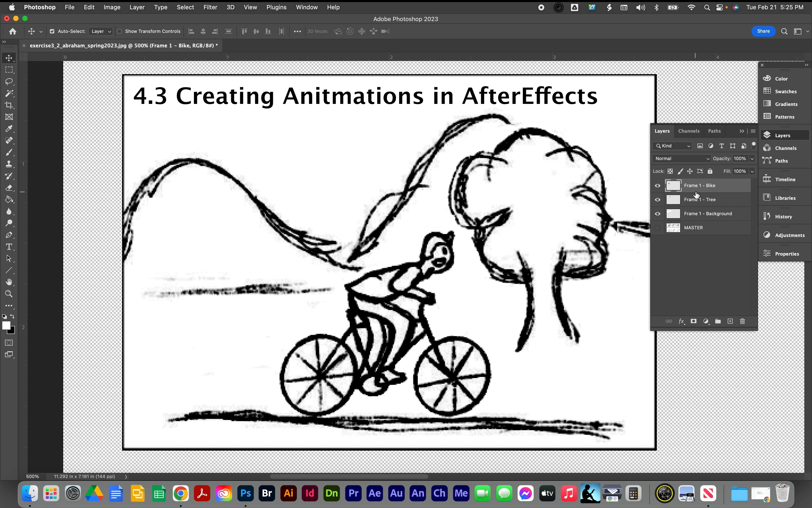The height and width of the screenshot is (508, 812).
Task: Select the Eraser tool
Action: pos(9,188)
